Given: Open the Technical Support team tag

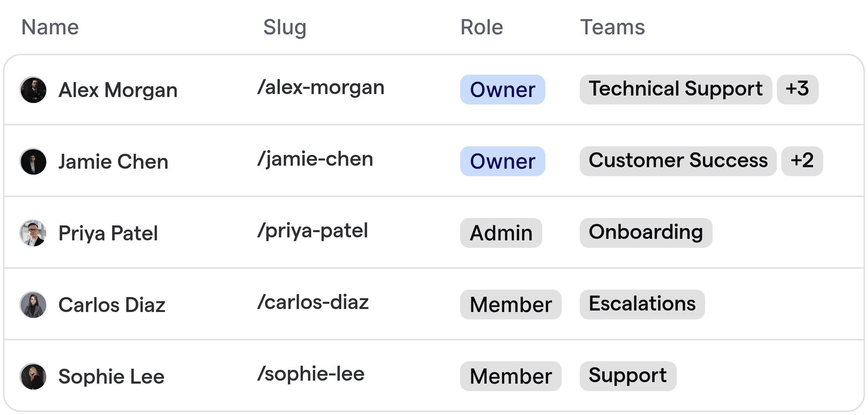Looking at the screenshot, I should pyautogui.click(x=676, y=90).
